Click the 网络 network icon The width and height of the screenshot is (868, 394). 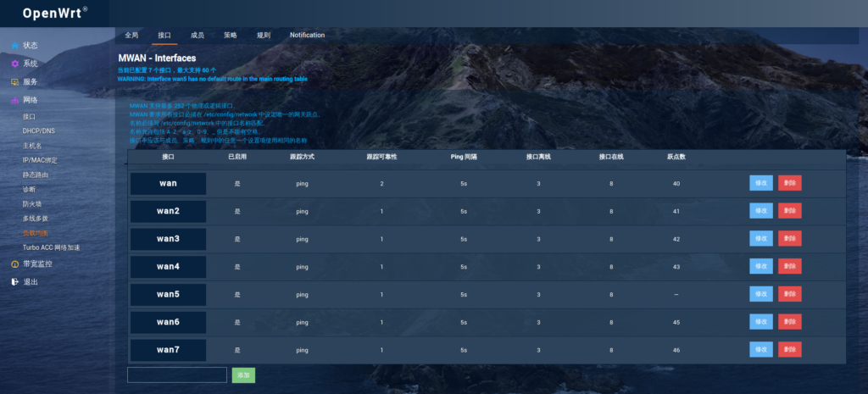click(x=14, y=100)
